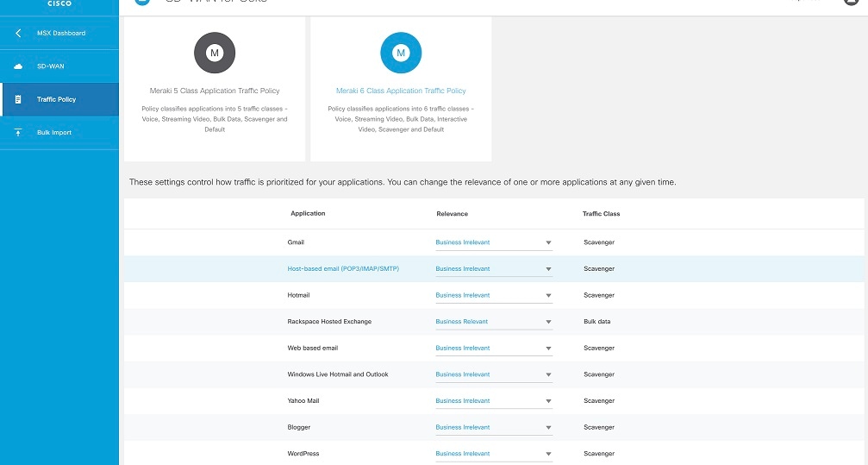Click Windows Live Hotmail and Outlook name
The image size is (868, 465).
(x=338, y=374)
